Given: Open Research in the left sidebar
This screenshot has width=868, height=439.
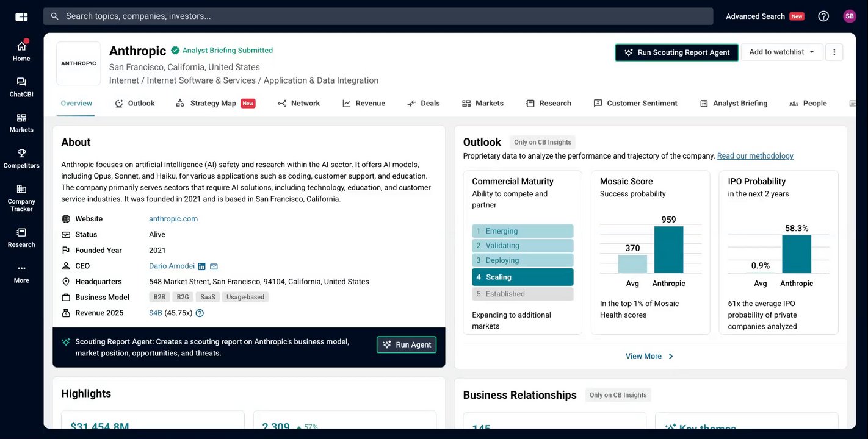Looking at the screenshot, I should coord(21,237).
